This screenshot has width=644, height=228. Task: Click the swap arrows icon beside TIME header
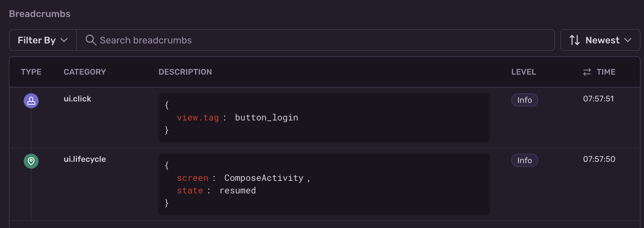click(x=587, y=72)
